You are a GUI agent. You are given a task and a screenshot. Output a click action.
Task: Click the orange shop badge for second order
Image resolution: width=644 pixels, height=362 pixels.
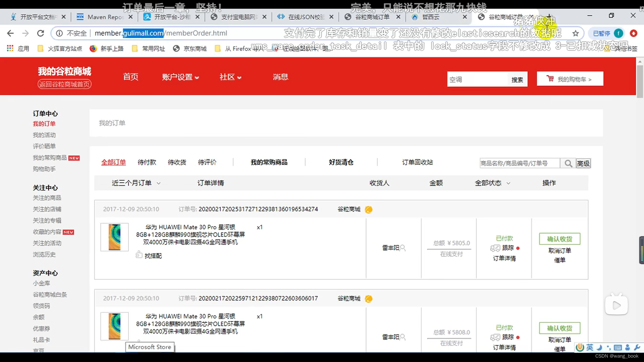[369, 299]
